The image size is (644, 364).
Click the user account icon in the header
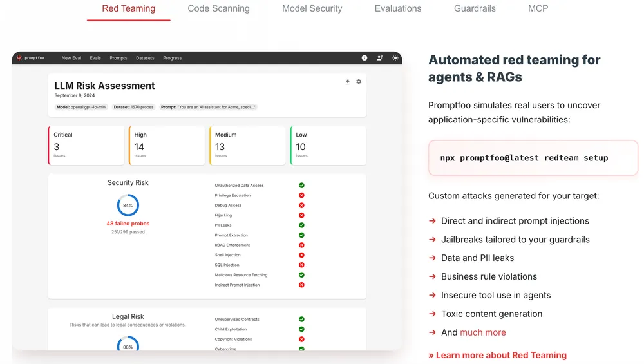(380, 58)
